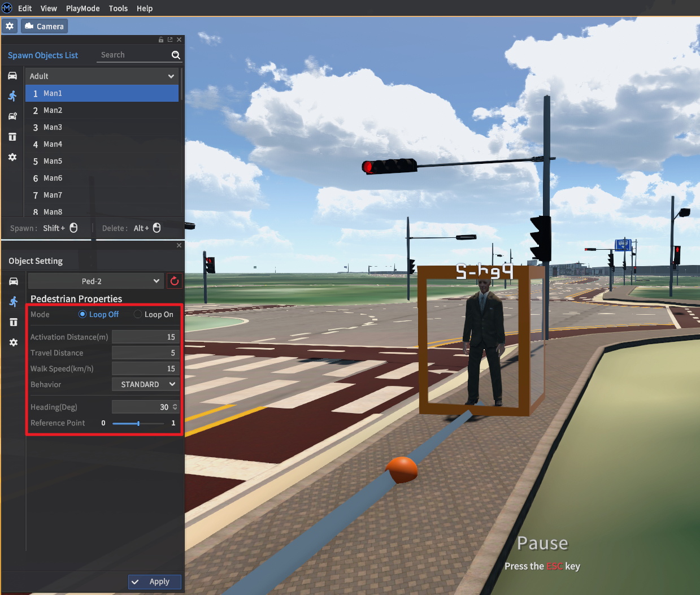Open the Behavior STANDARD dropdown

pyautogui.click(x=146, y=384)
